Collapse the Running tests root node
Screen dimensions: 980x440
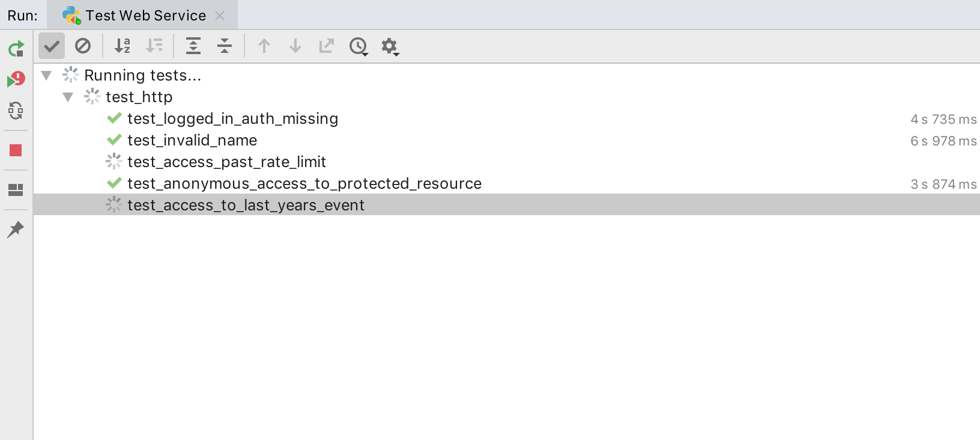coord(46,75)
